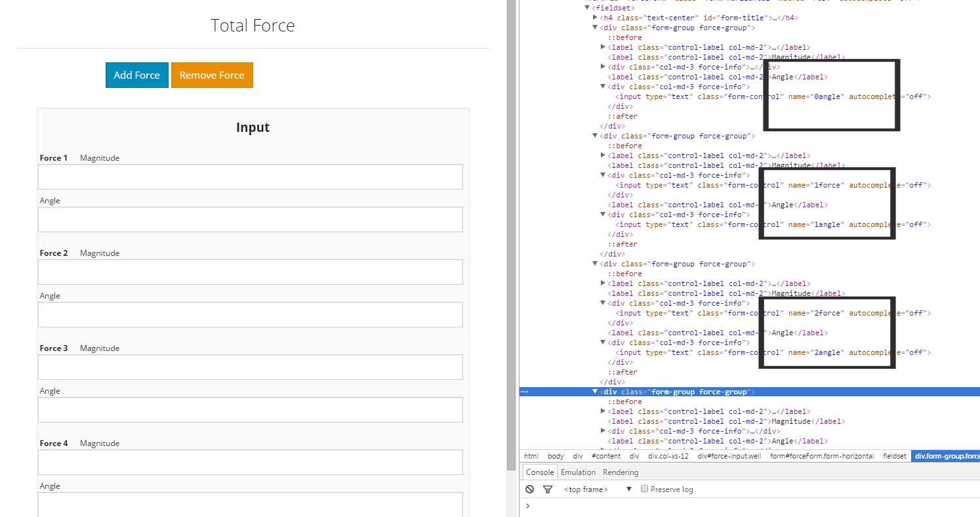Image resolution: width=980 pixels, height=517 pixels.
Task: Collapse the div containing the 2force input
Action: coord(603,303)
